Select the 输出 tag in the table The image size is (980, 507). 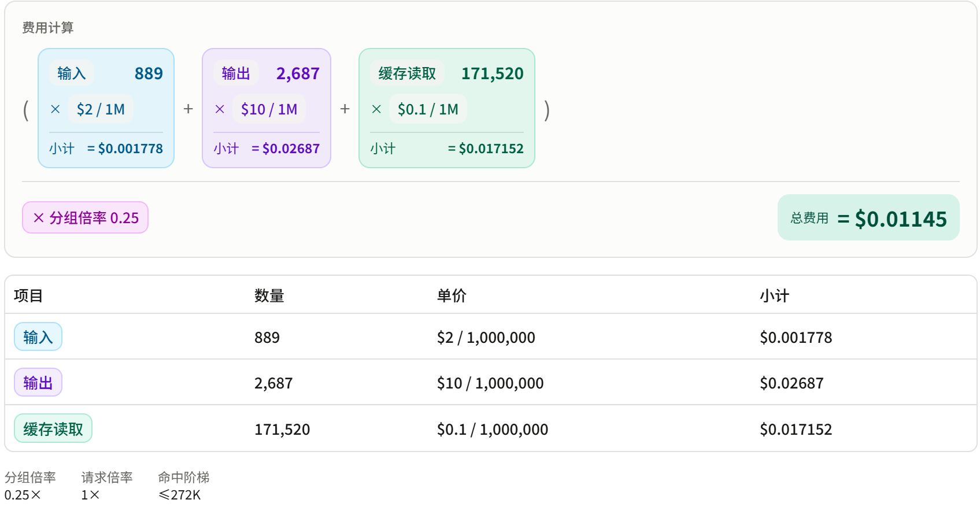click(x=38, y=382)
